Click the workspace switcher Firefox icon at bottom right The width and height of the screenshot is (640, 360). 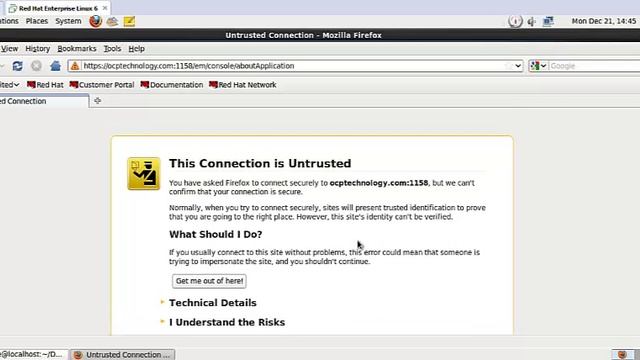point(622,355)
